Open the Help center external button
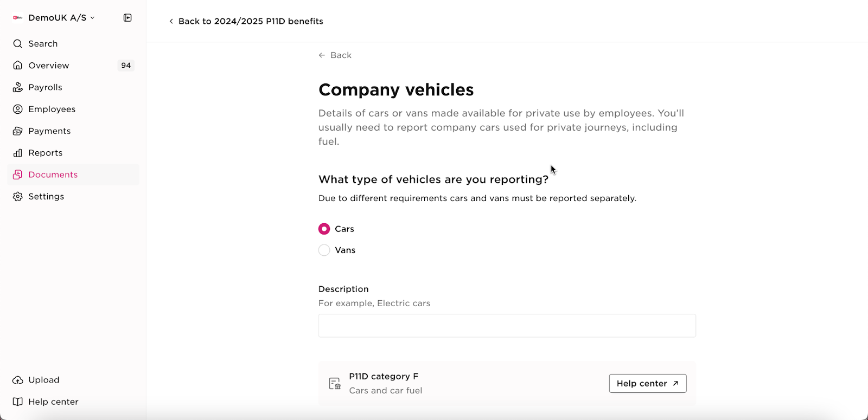 coord(648,383)
